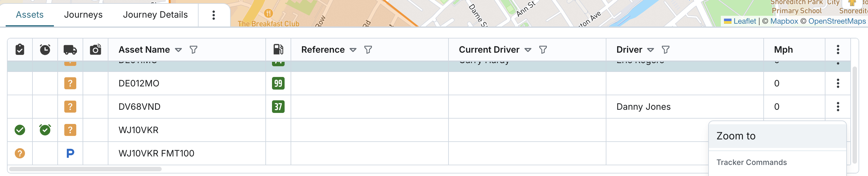Screen dimensions: 868x176
Task: Click the parking status icon for WJ10VKR FMT100
Action: (x=70, y=153)
